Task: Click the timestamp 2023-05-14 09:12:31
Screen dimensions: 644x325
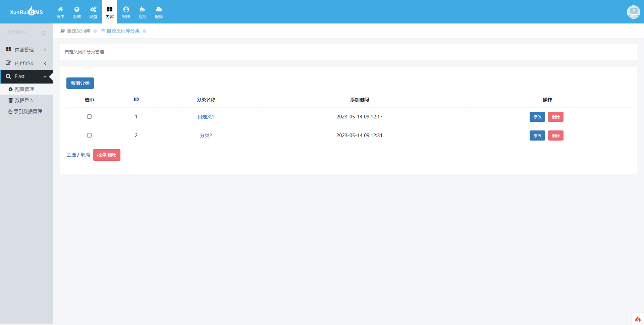Action: tap(360, 136)
